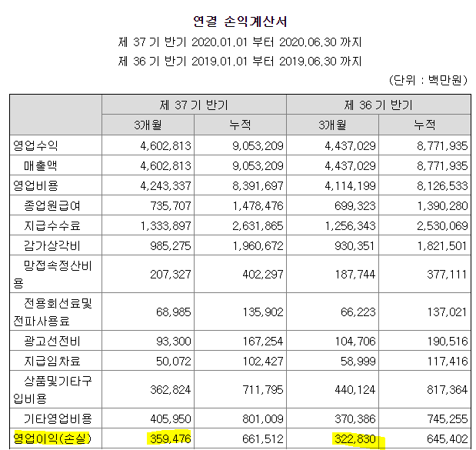Click the 매출액 row label

tap(41, 166)
